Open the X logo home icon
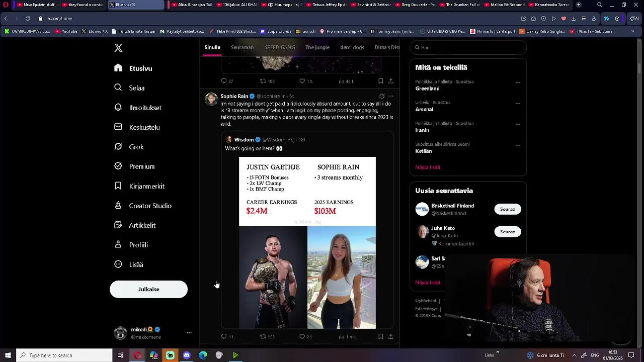 (118, 48)
